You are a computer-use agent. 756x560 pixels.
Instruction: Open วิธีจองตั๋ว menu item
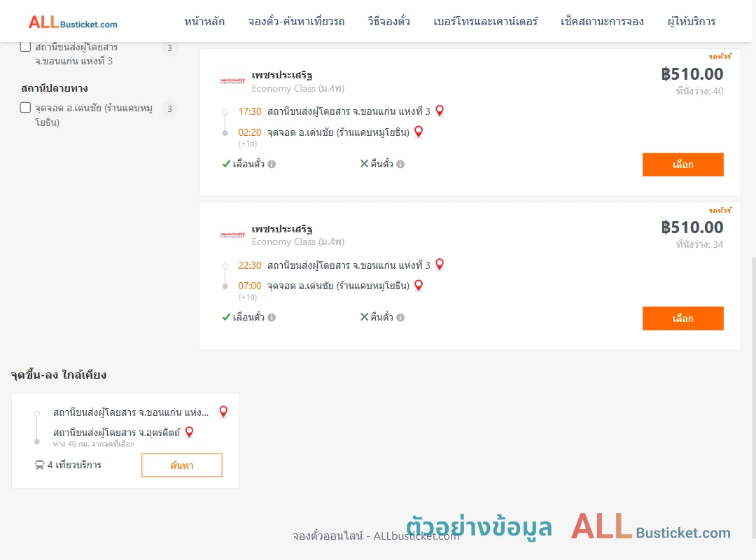[x=388, y=22]
